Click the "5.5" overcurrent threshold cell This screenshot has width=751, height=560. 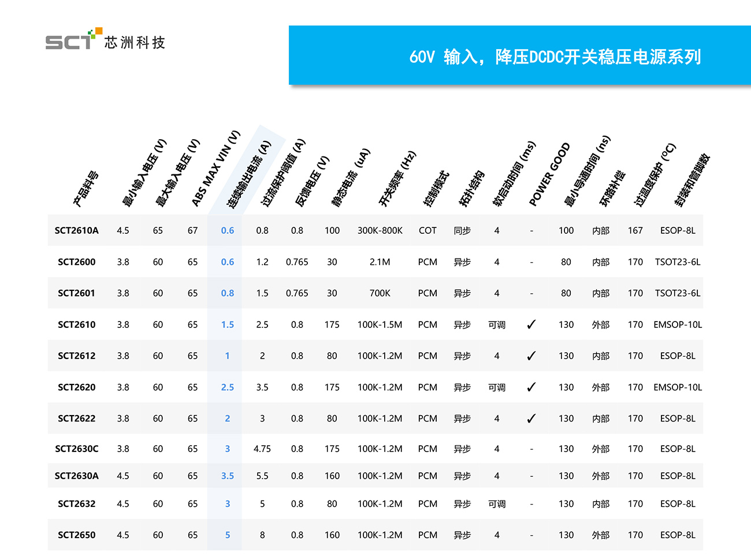[x=262, y=476]
